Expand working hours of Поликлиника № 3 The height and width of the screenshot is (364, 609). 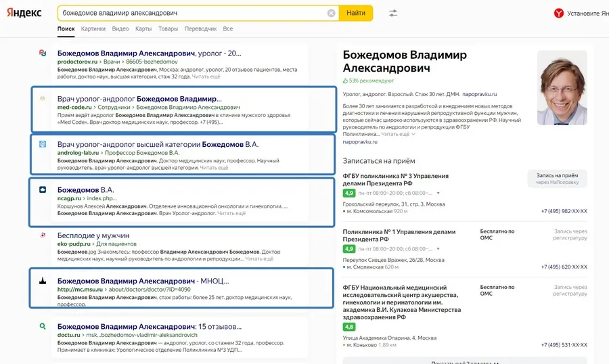point(438,193)
